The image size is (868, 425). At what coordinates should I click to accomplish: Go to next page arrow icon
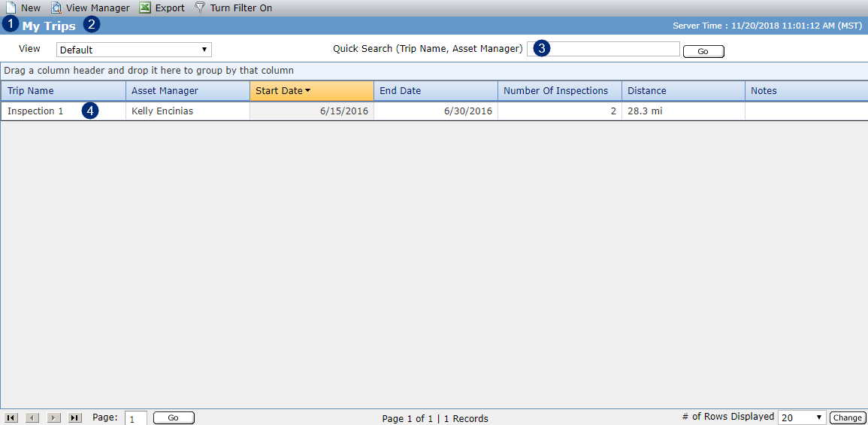tap(53, 417)
